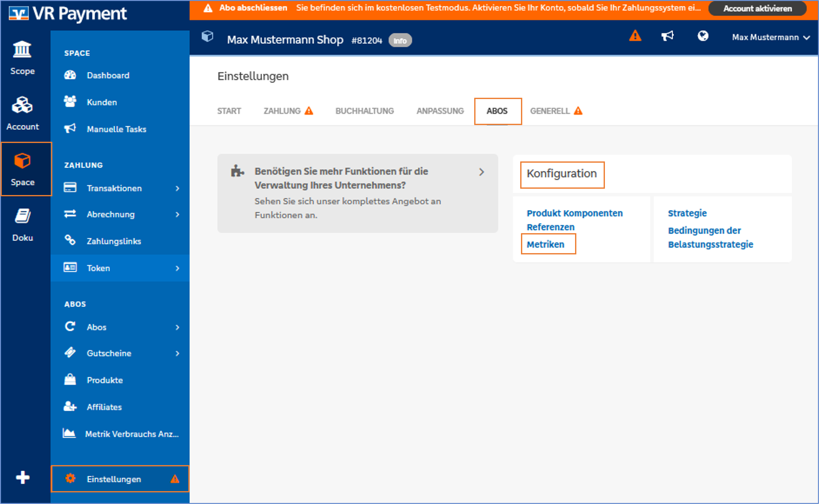
Task: Expand the Abrechnung submenu arrow
Action: [177, 214]
